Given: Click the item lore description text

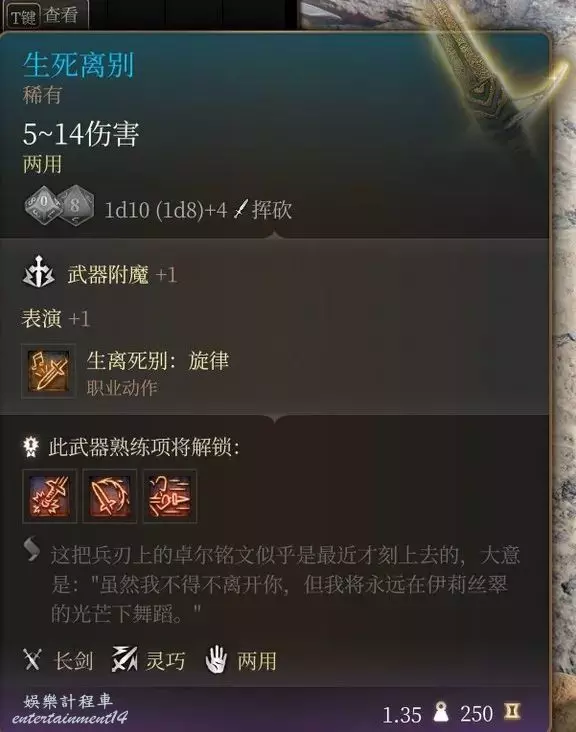Looking at the screenshot, I should point(285,584).
